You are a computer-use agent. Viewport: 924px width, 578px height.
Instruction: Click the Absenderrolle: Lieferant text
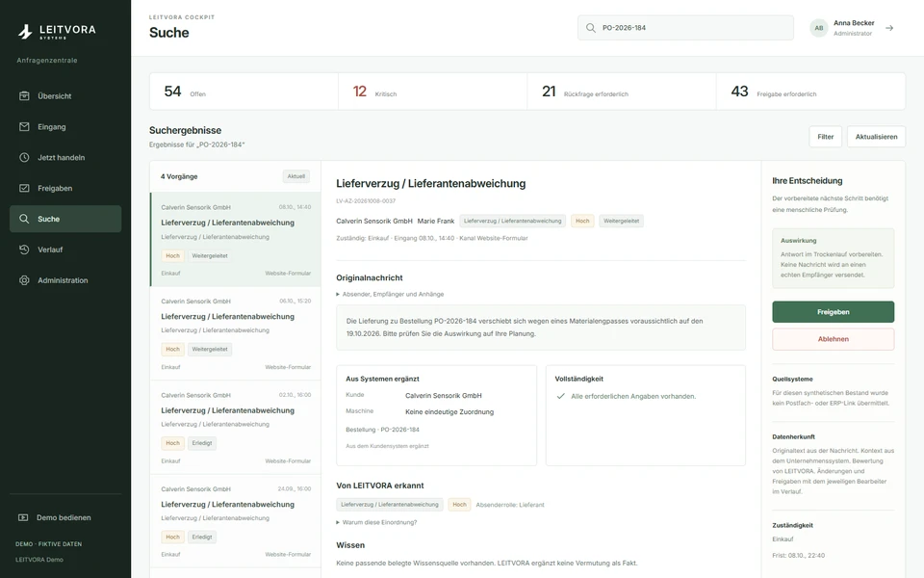coord(510,505)
